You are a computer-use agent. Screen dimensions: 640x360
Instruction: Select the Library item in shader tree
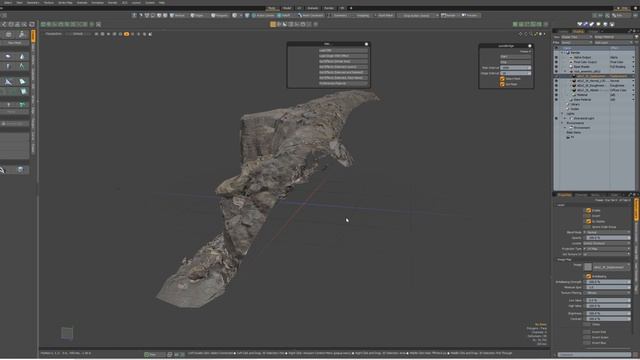click(575, 104)
